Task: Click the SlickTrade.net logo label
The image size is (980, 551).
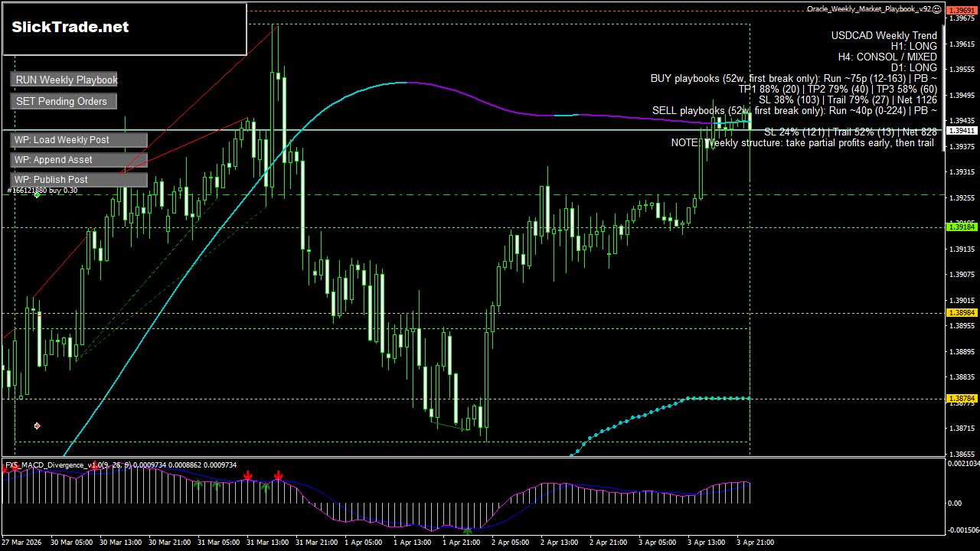Action: 70,27
